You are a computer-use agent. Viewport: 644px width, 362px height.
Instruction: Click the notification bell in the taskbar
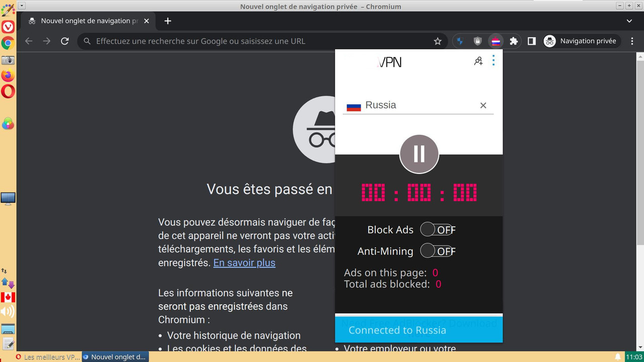pos(618,357)
